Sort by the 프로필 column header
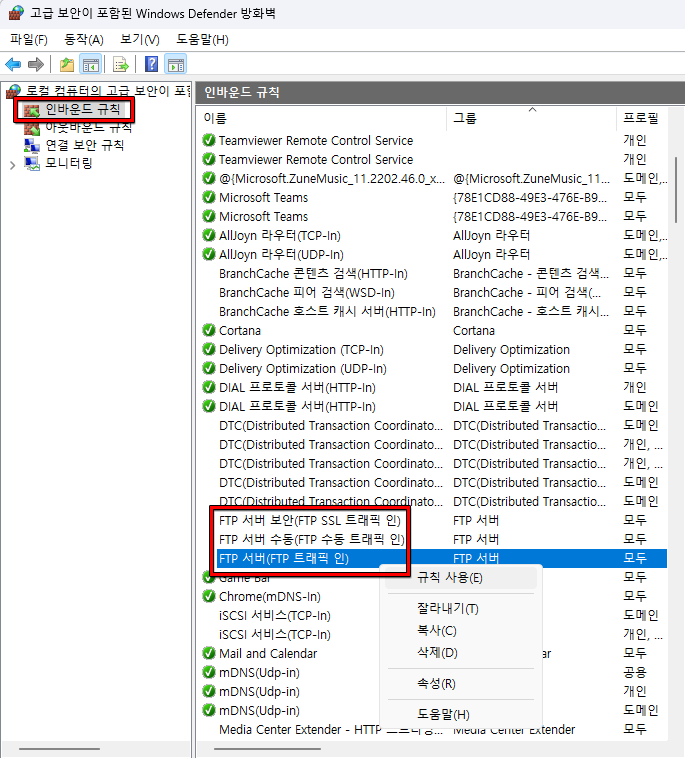The width and height of the screenshot is (685, 758). (641, 118)
